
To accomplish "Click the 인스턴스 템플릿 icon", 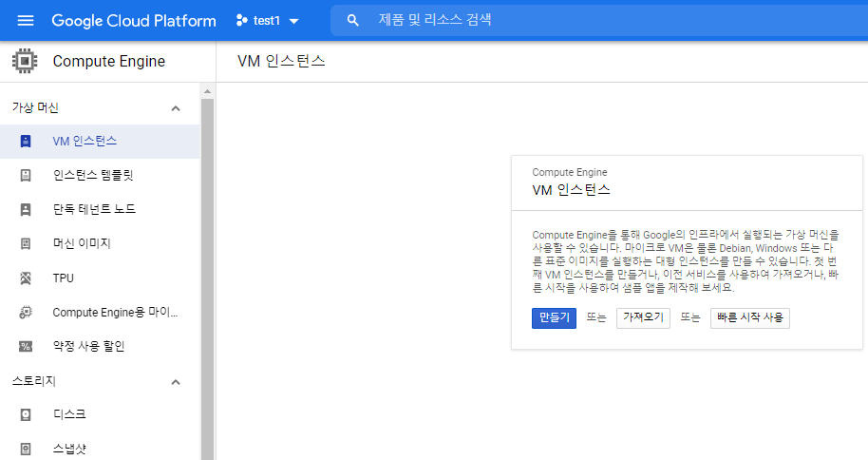I will coord(26,176).
